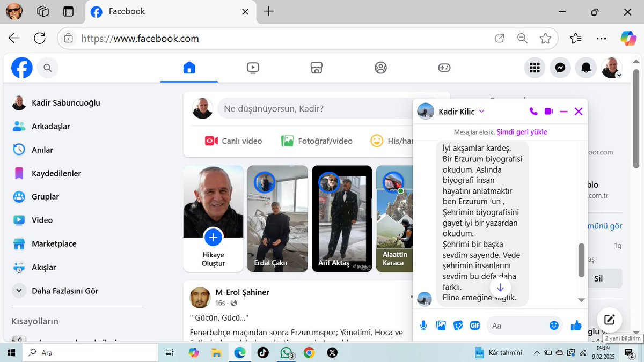Show hidden system tray icons

537,352
